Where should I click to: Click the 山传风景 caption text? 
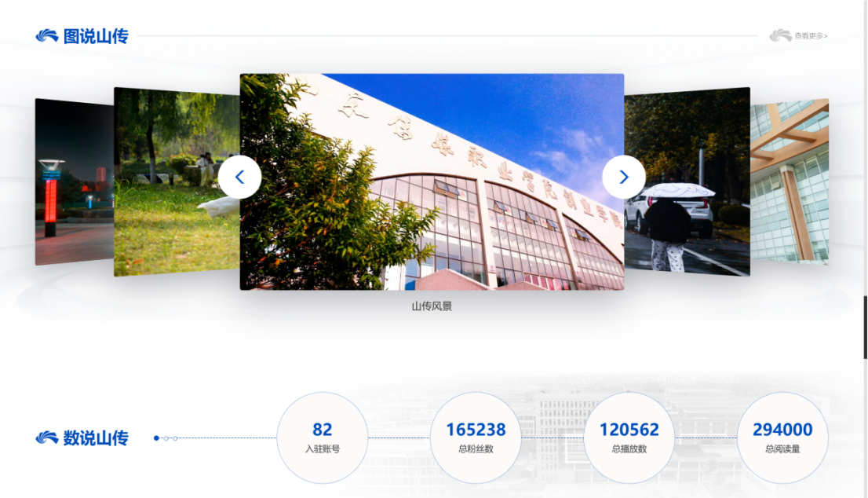(432, 306)
